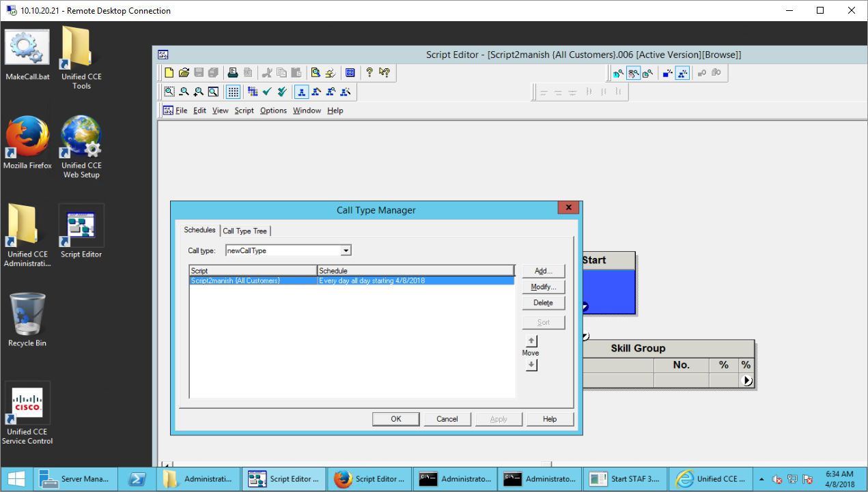The width and height of the screenshot is (868, 492).
Task: Confirm the dialog with OK
Action: coord(396,419)
